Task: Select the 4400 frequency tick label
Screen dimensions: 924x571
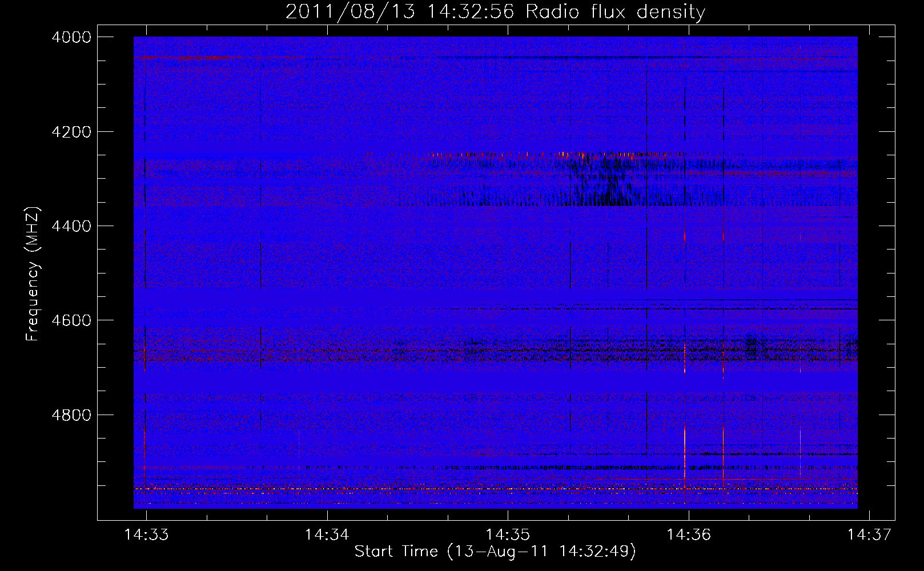Action: click(x=71, y=226)
